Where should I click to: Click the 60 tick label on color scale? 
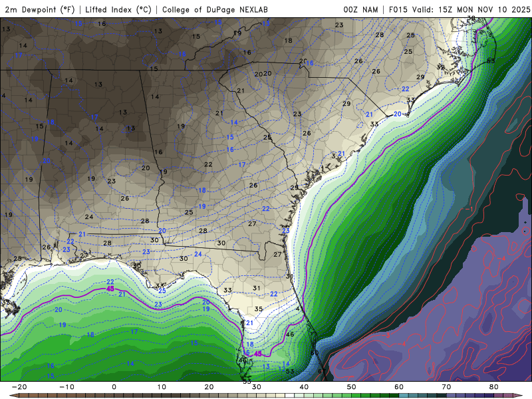(399, 387)
